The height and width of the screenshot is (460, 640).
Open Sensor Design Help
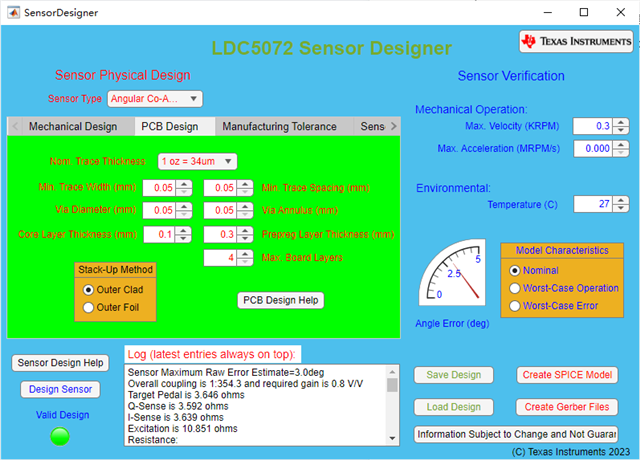click(x=60, y=363)
